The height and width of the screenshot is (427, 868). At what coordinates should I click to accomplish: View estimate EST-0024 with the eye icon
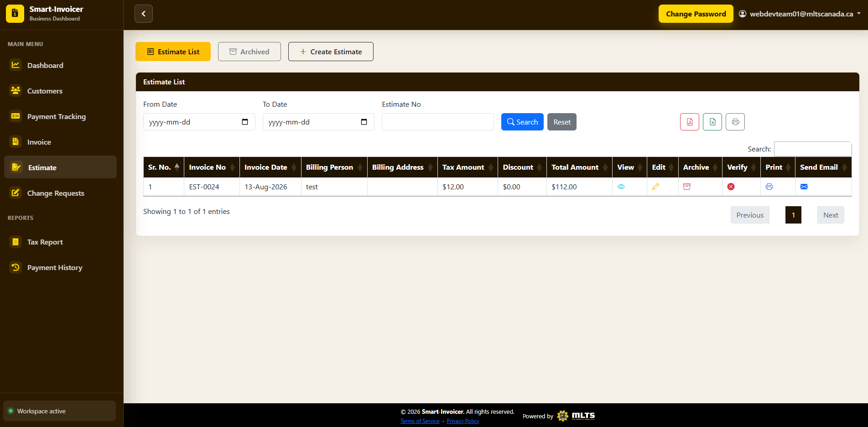click(x=621, y=187)
